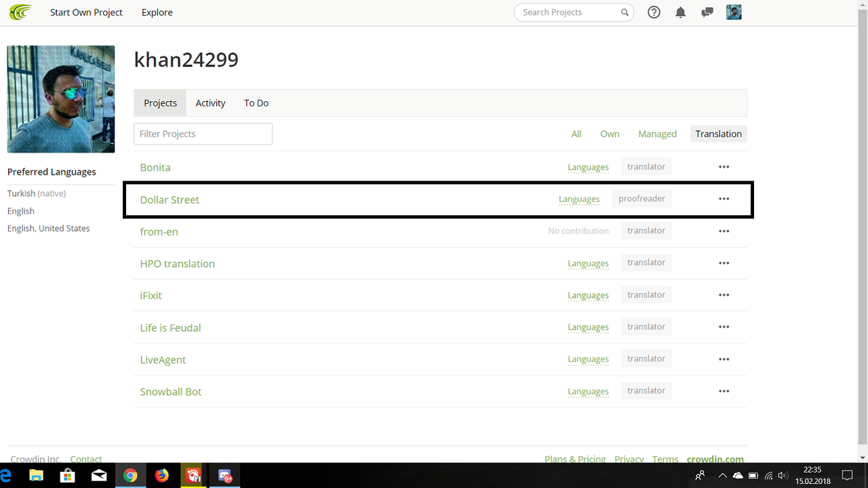
Task: Open the iFixit project
Action: [151, 295]
